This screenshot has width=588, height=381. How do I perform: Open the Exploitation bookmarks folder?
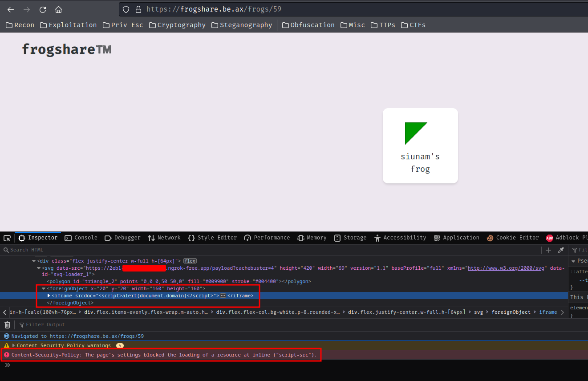coord(69,25)
